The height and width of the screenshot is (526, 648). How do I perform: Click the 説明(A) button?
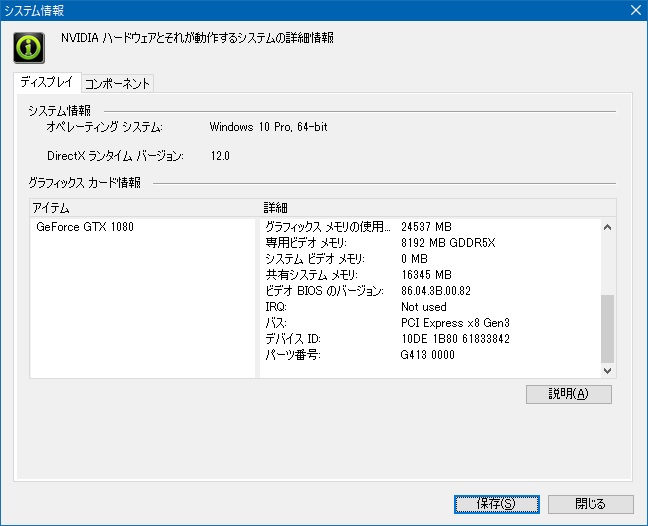pos(569,394)
